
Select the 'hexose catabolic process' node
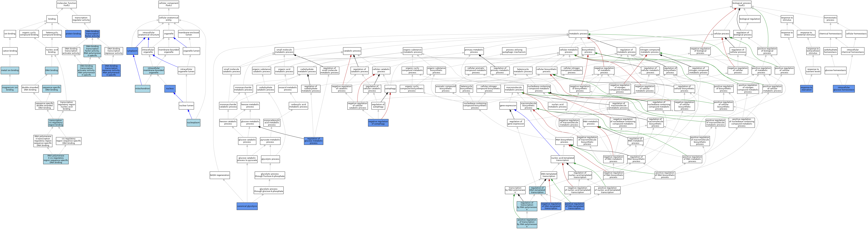pyautogui.click(x=228, y=123)
